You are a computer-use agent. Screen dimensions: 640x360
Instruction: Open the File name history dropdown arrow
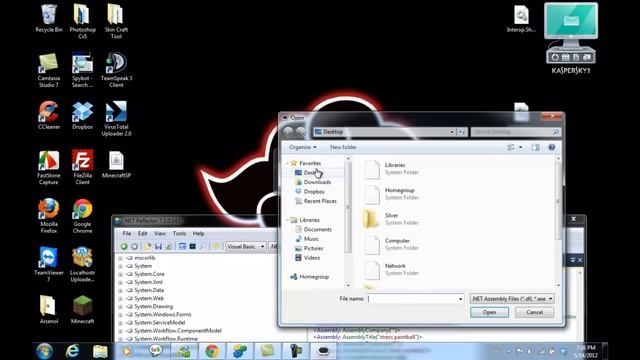[460, 299]
